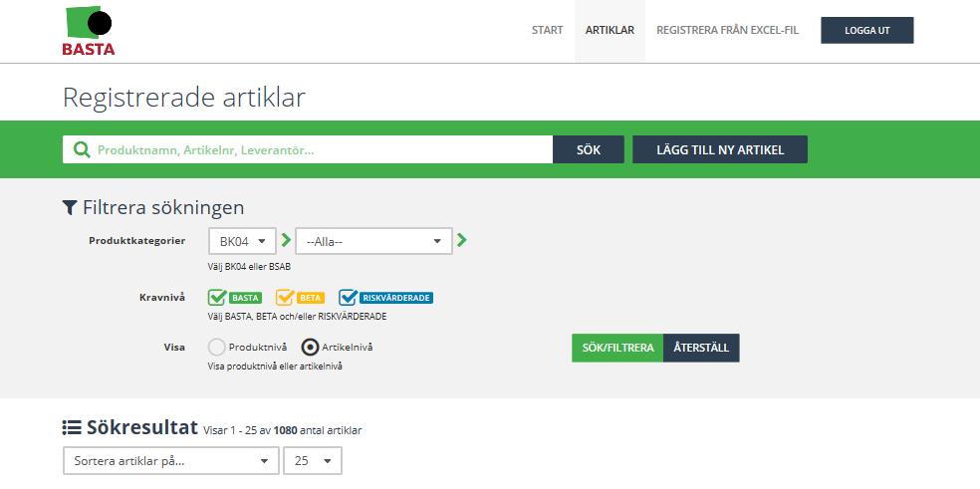
Task: Open the BK04 category dropdown
Action: pos(242,241)
